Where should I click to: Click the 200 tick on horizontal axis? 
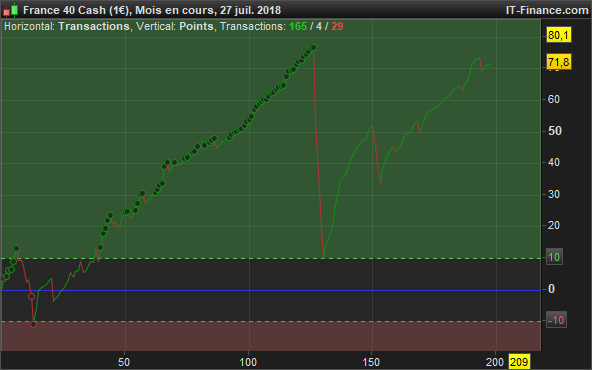[x=495, y=362]
